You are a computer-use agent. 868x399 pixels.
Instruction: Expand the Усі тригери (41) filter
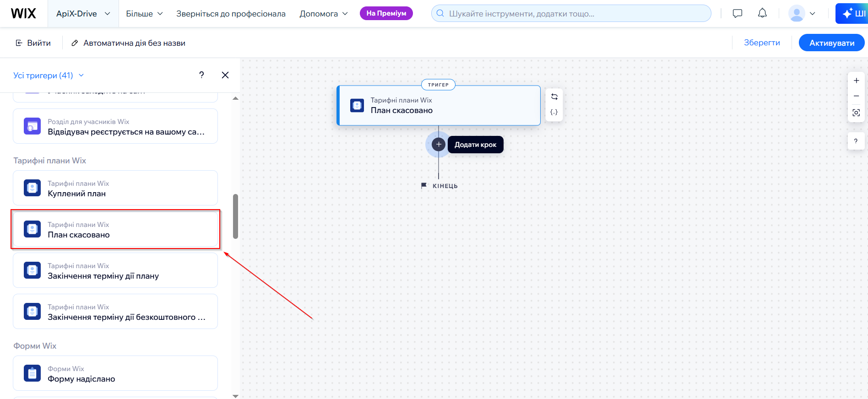coord(49,75)
